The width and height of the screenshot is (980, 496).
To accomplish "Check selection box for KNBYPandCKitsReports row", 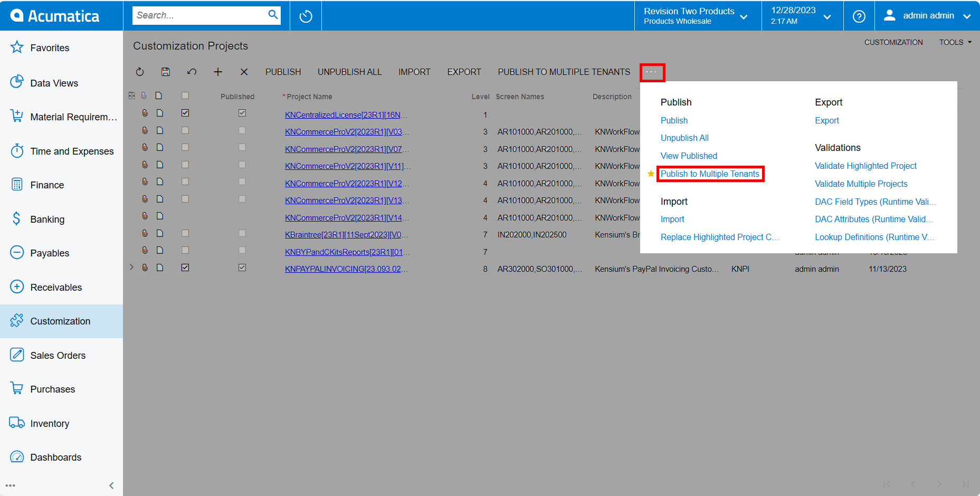I will (185, 250).
